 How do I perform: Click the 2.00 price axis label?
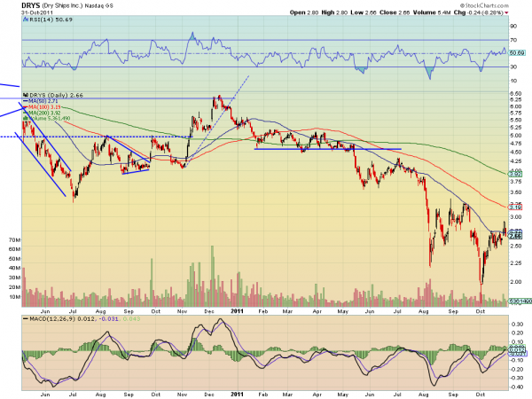[x=516, y=282]
